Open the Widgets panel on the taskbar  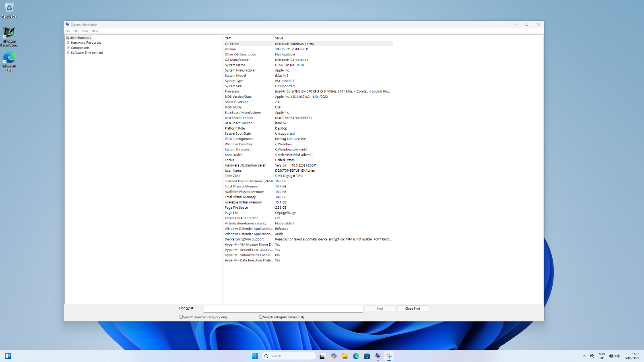coord(8,356)
